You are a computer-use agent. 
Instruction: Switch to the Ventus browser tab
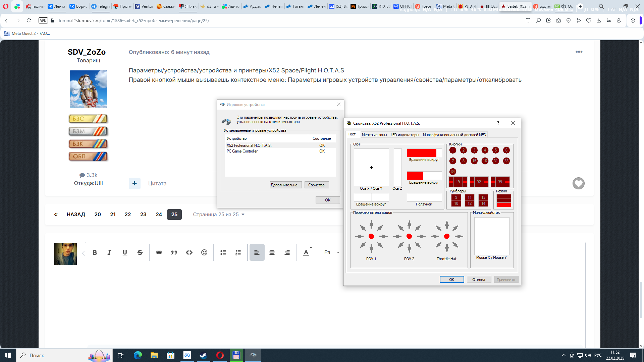[x=144, y=6]
